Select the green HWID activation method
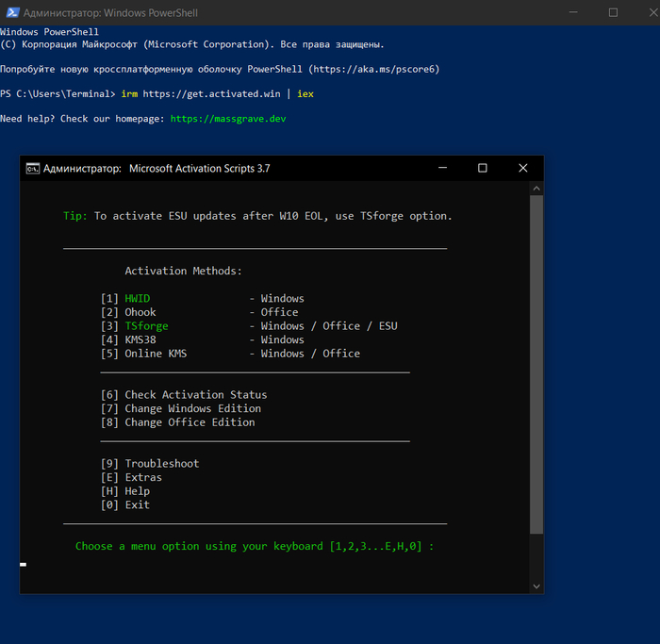Screen dimensions: 660x644 point(137,299)
